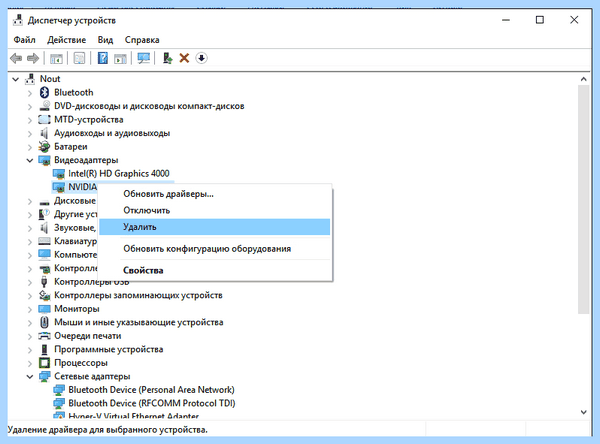Open Help via the blue question mark icon

coord(103,58)
